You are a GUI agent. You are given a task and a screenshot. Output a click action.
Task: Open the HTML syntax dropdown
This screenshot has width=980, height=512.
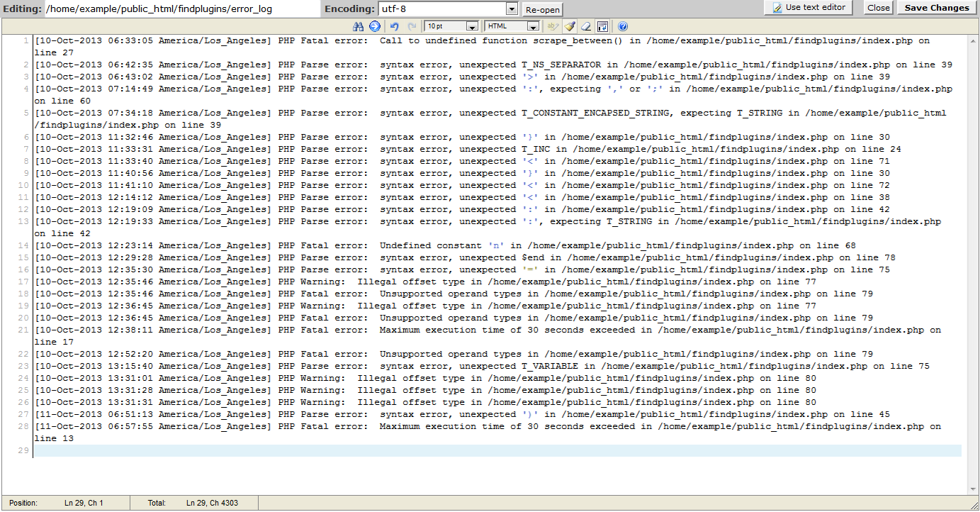pos(512,26)
